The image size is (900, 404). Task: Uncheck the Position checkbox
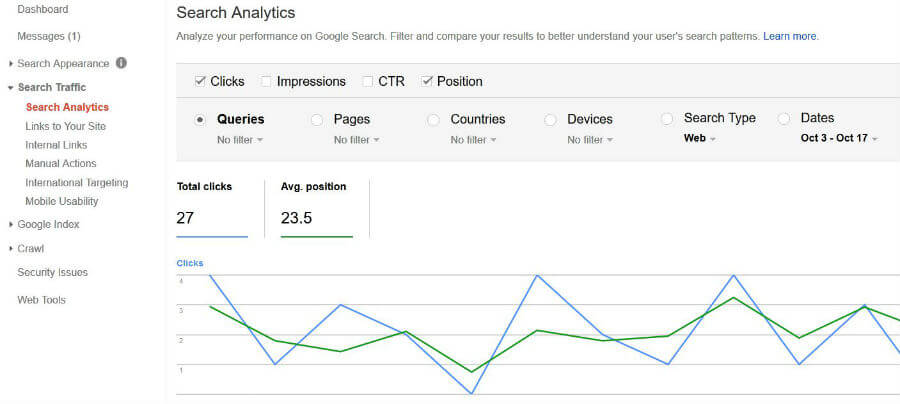pos(427,81)
